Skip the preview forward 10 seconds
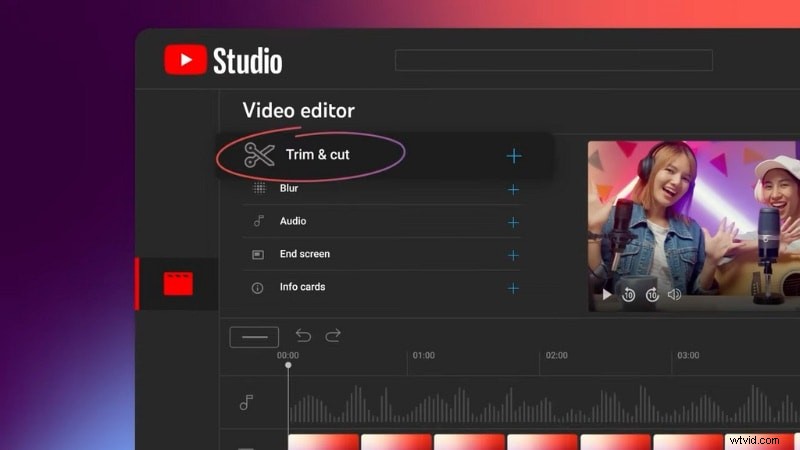This screenshot has height=450, width=800. click(652, 294)
